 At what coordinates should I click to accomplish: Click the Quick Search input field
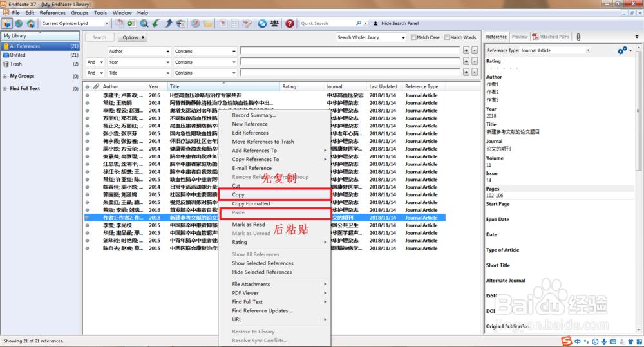pyautogui.click(x=327, y=23)
